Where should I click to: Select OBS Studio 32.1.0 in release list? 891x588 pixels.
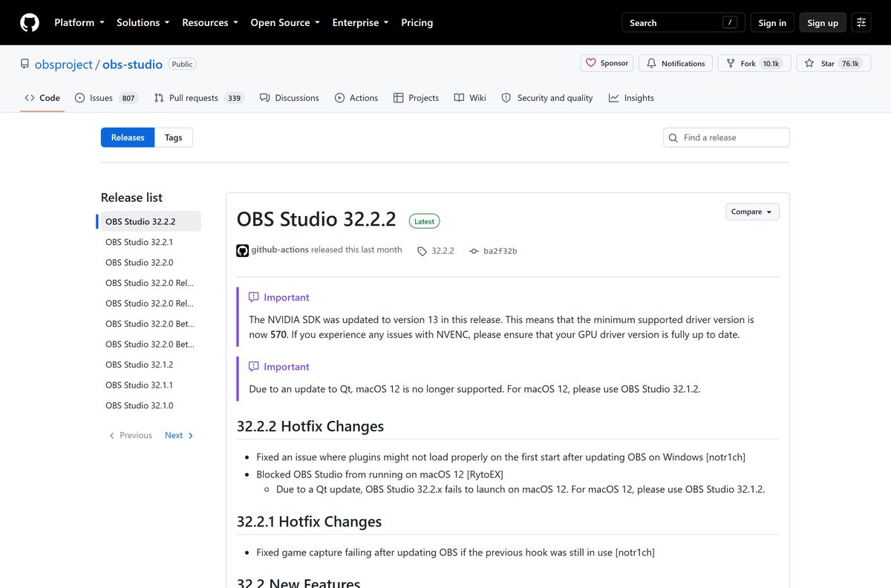(x=149, y=405)
